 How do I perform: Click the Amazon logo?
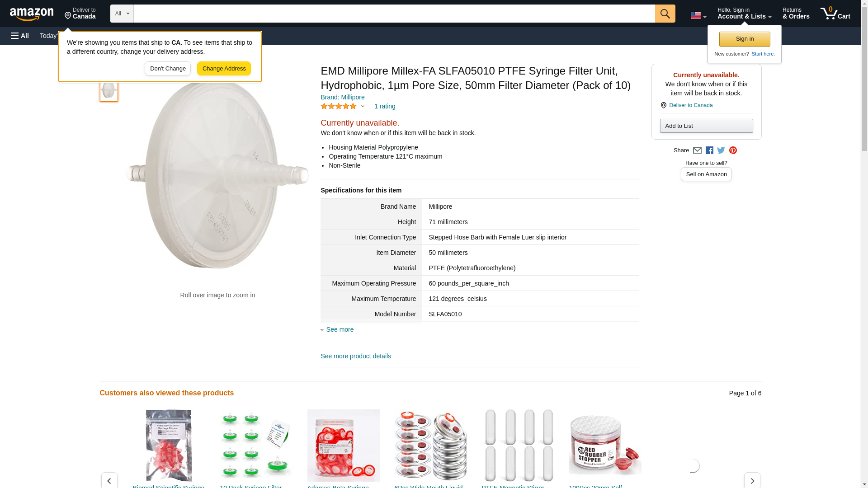tap(32, 14)
